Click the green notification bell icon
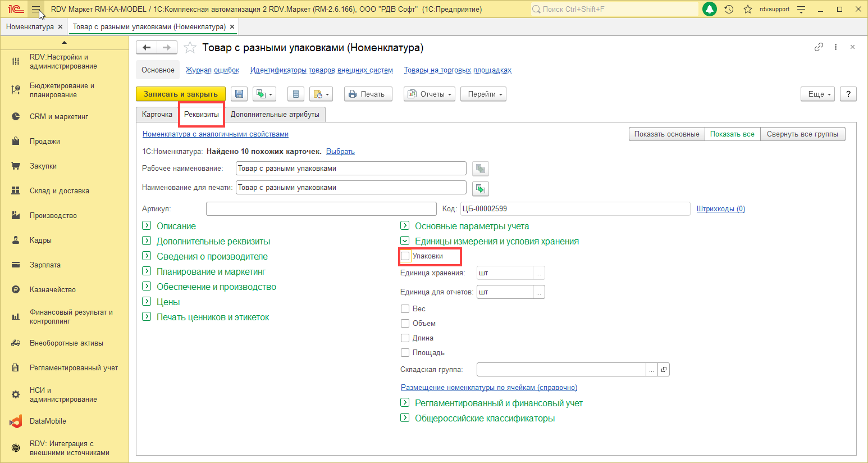This screenshot has height=463, width=868. [710, 9]
